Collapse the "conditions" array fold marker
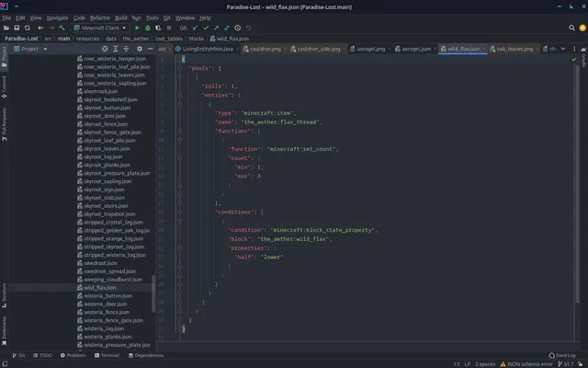The image size is (588, 368). coord(180,213)
